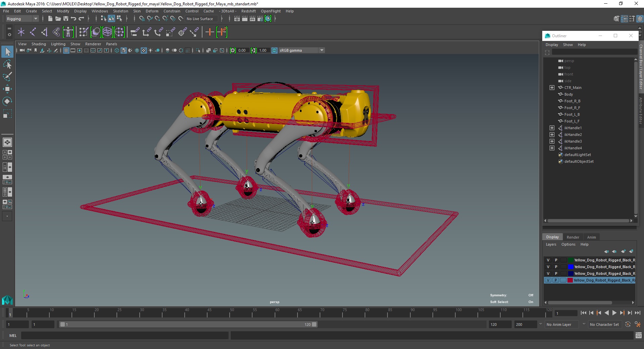This screenshot has height=349, width=644.
Task: Open the Redshift render view green icon
Action: pyautogui.click(x=268, y=19)
